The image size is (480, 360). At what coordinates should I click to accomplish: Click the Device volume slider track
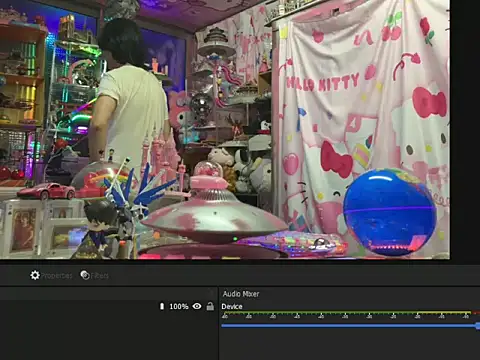[x=350, y=325]
